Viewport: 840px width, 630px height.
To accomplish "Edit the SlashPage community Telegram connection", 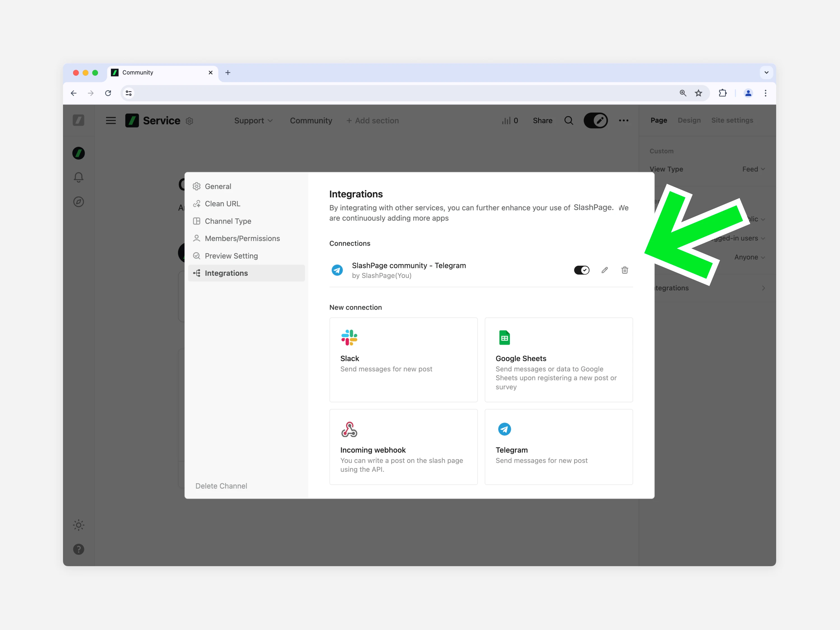I will pos(605,270).
